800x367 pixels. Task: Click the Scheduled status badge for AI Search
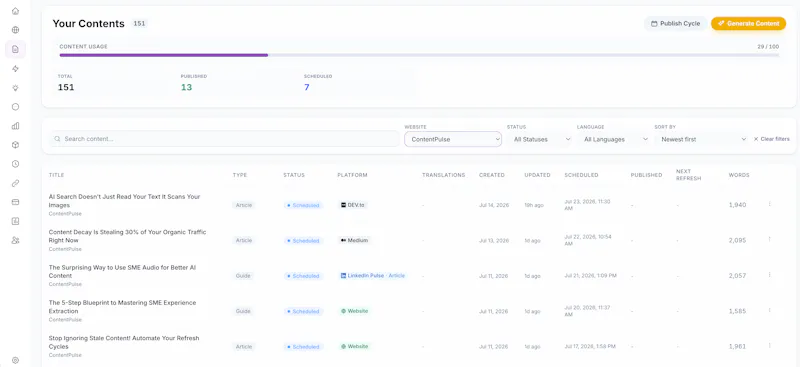click(x=303, y=205)
